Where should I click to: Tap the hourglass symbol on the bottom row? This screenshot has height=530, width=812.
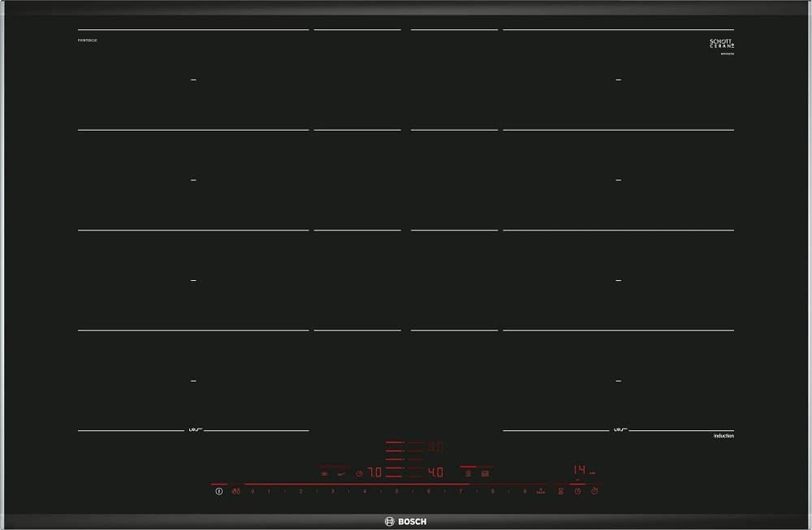click(561, 491)
